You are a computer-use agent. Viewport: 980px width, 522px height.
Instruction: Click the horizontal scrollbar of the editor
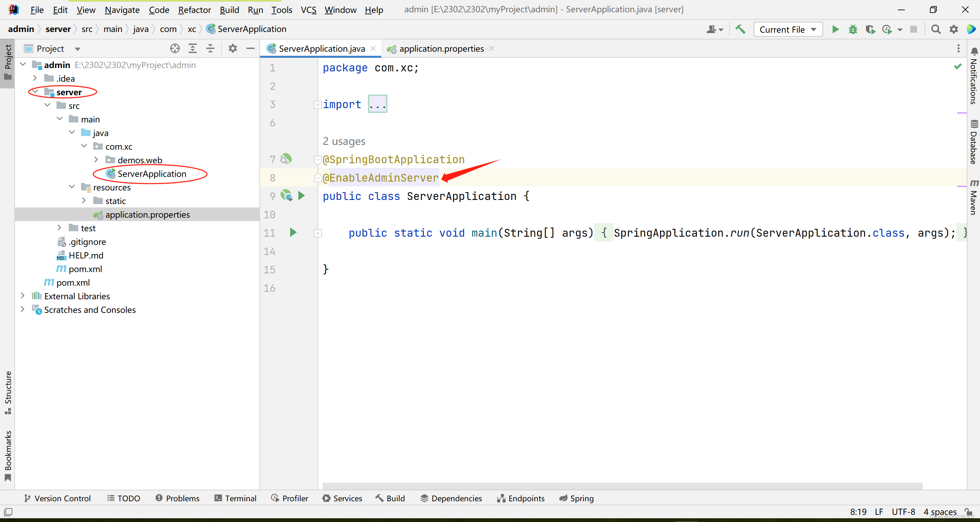(622, 486)
